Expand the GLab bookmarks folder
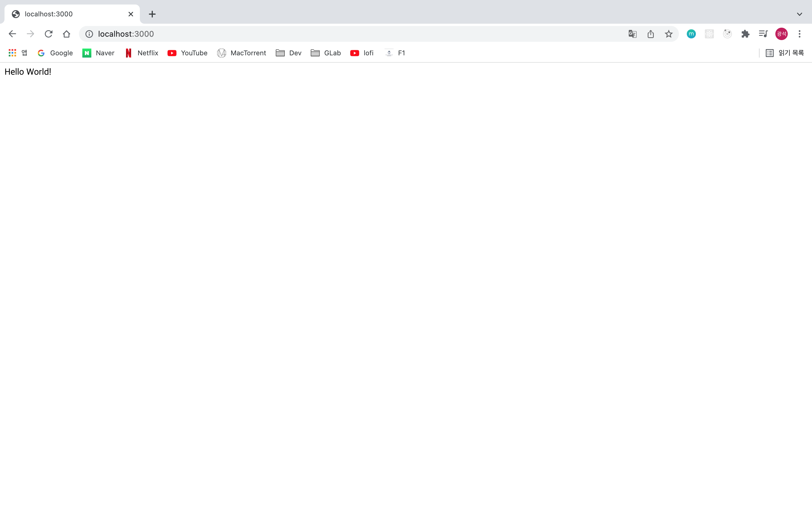Viewport: 812px width, 508px height. coord(326,53)
